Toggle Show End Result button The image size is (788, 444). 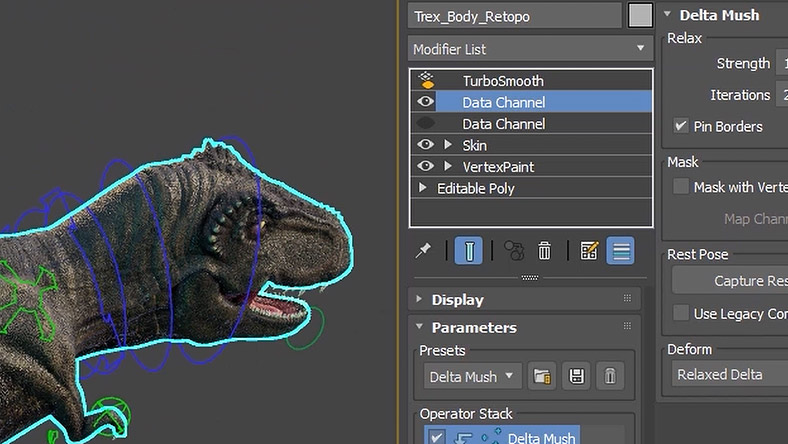pyautogui.click(x=468, y=250)
